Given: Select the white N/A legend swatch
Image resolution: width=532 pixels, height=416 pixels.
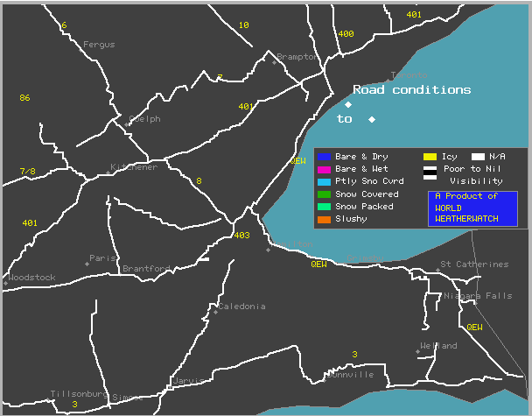Looking at the screenshot, I should pos(478,157).
